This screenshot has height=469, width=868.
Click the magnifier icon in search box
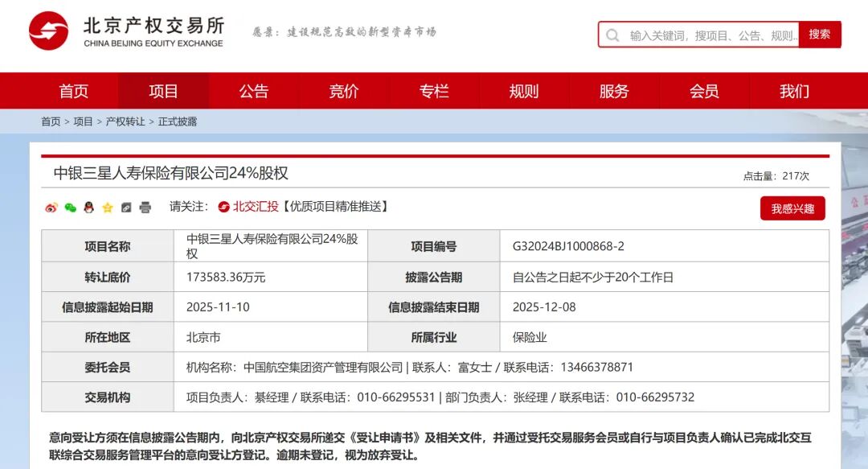click(612, 35)
